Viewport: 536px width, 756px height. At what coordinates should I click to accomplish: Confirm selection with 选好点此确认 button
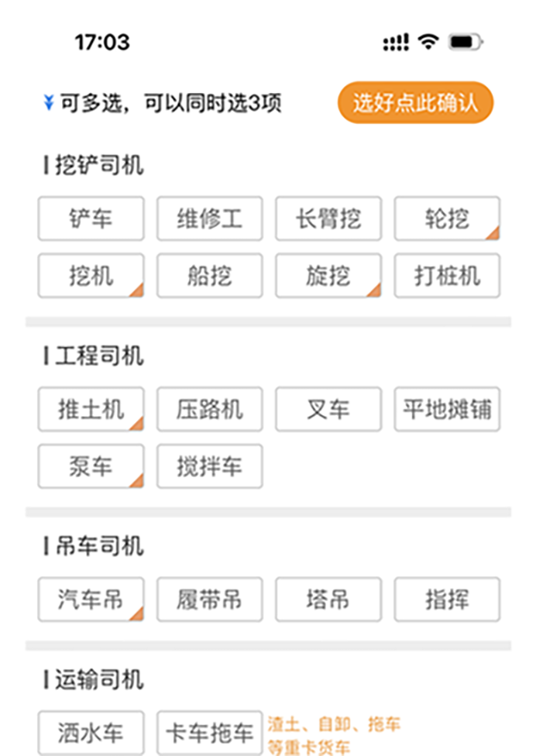pyautogui.click(x=415, y=103)
